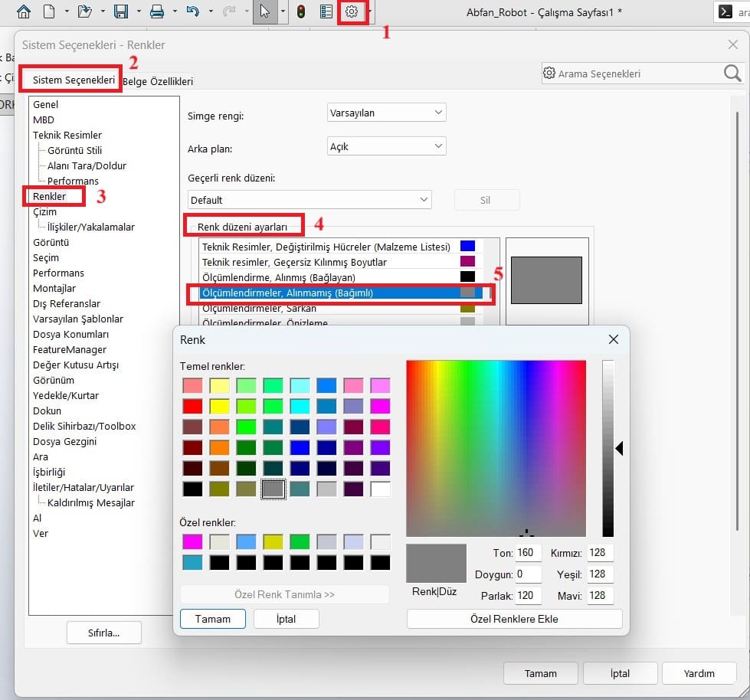Screen dimensions: 750x700
Task: Click the Open file icon
Action: pos(85,11)
